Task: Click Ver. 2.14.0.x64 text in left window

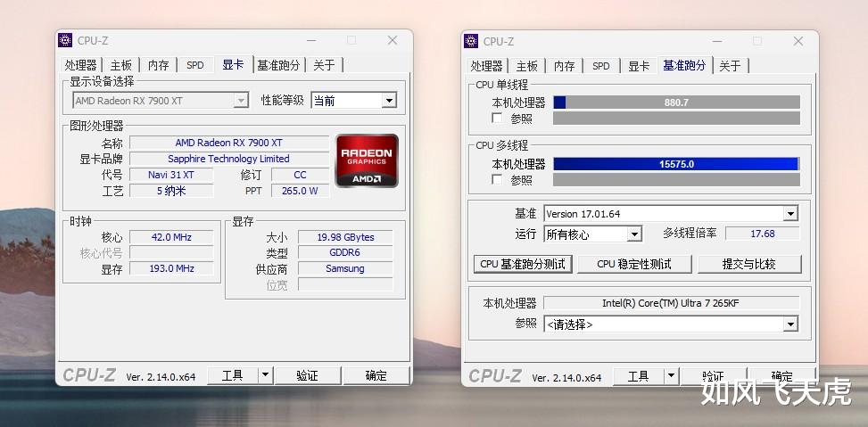Action: (161, 377)
